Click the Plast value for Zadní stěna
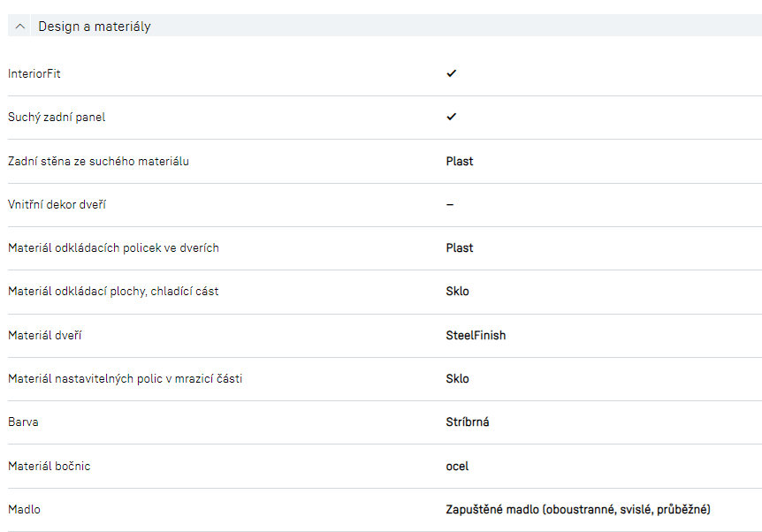762x532 pixels. click(459, 161)
